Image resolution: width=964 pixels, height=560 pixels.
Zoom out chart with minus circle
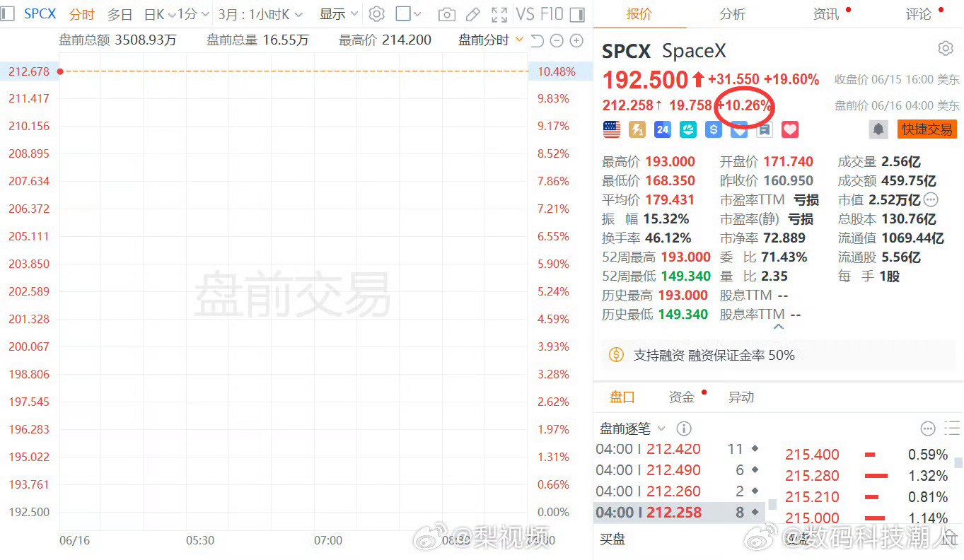point(557,41)
